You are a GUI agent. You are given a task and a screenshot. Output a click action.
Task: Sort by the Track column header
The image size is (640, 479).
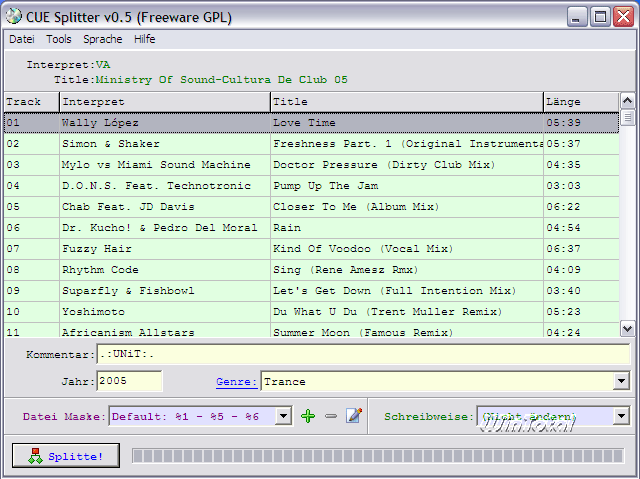[32, 102]
